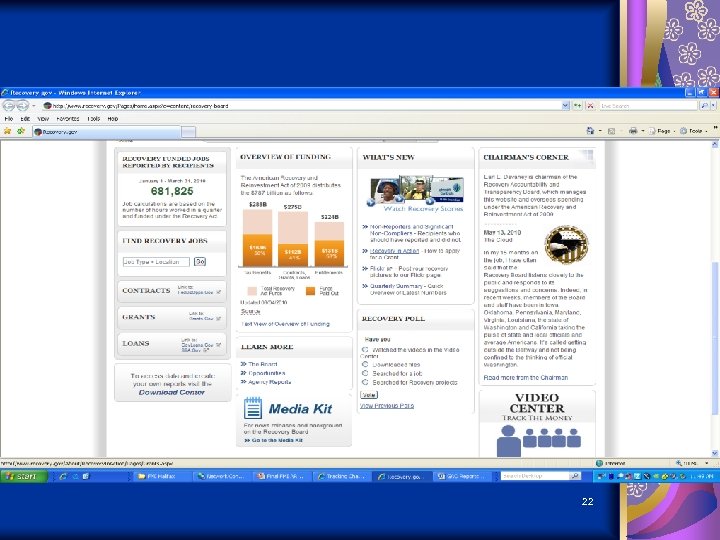Select 'Searched for a job' poll option

point(365,373)
